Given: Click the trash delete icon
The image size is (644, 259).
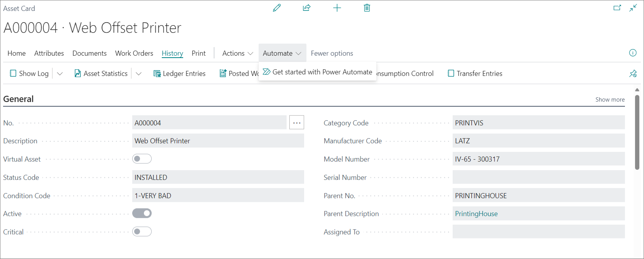Looking at the screenshot, I should pyautogui.click(x=367, y=8).
